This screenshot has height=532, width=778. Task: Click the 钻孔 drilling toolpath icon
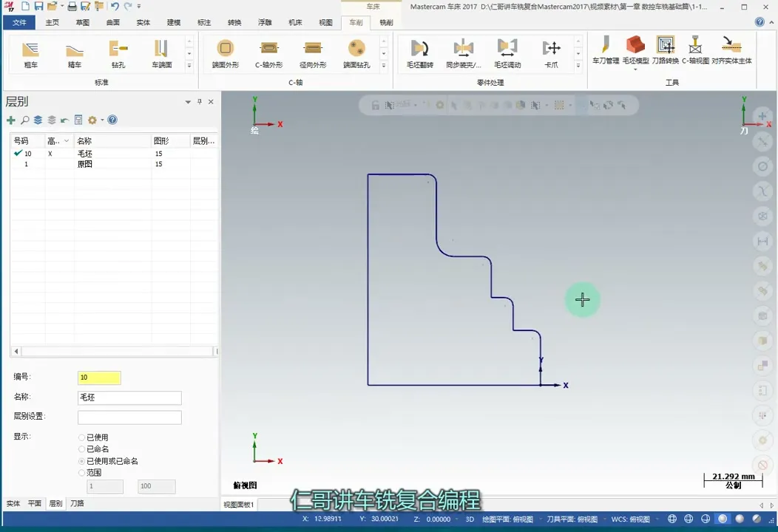pyautogui.click(x=118, y=52)
